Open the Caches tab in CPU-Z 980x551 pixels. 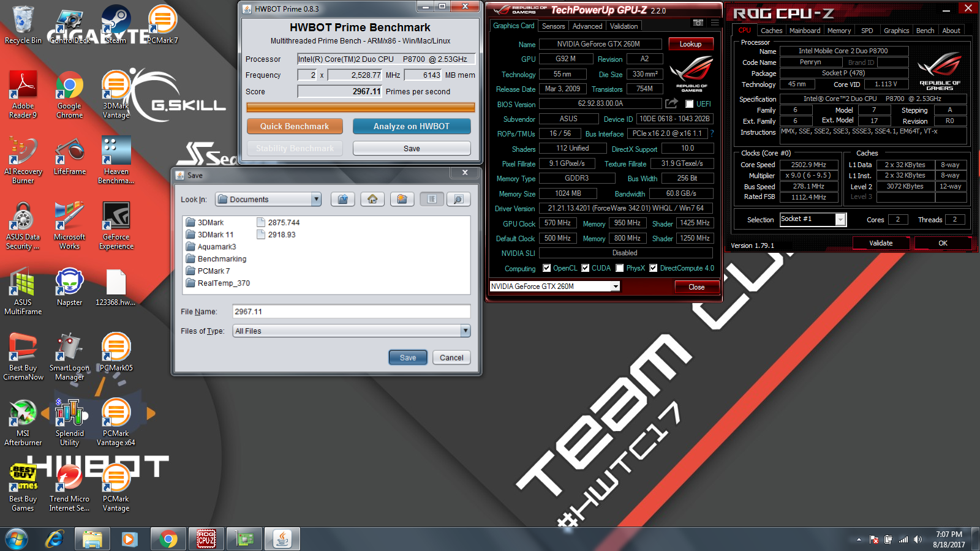pos(771,31)
